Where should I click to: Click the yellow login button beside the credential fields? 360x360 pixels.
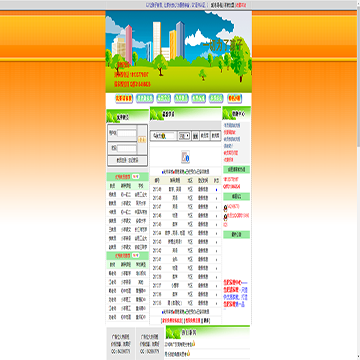[142, 140]
